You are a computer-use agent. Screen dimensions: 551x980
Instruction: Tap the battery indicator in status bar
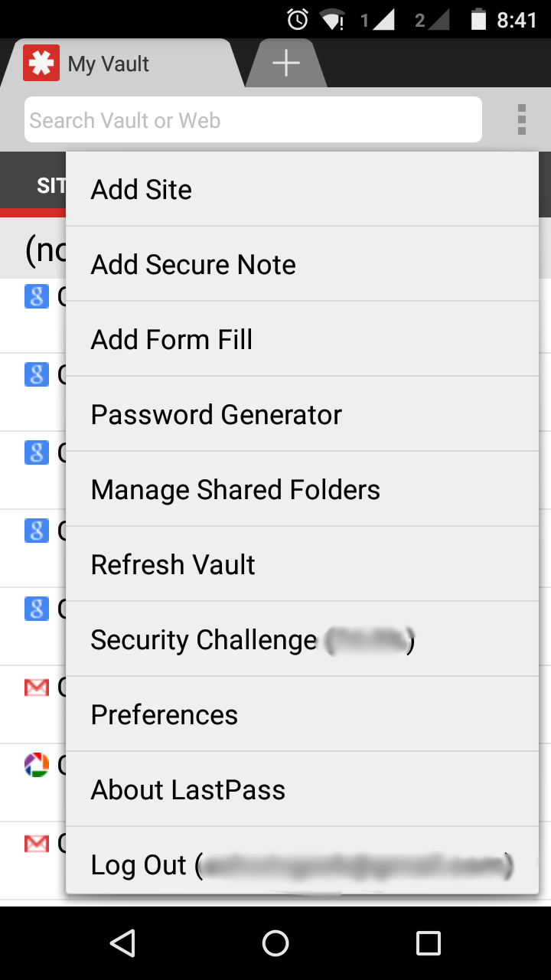click(x=478, y=19)
